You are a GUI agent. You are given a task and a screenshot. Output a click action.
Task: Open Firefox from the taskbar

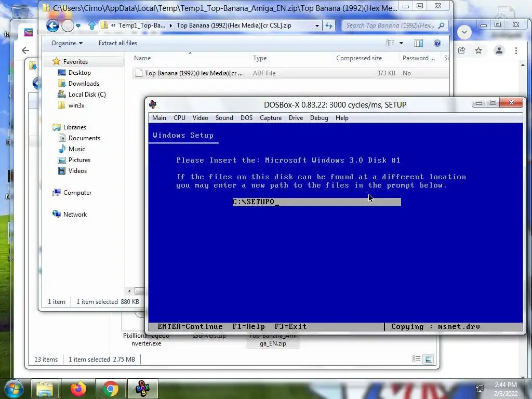point(78,389)
